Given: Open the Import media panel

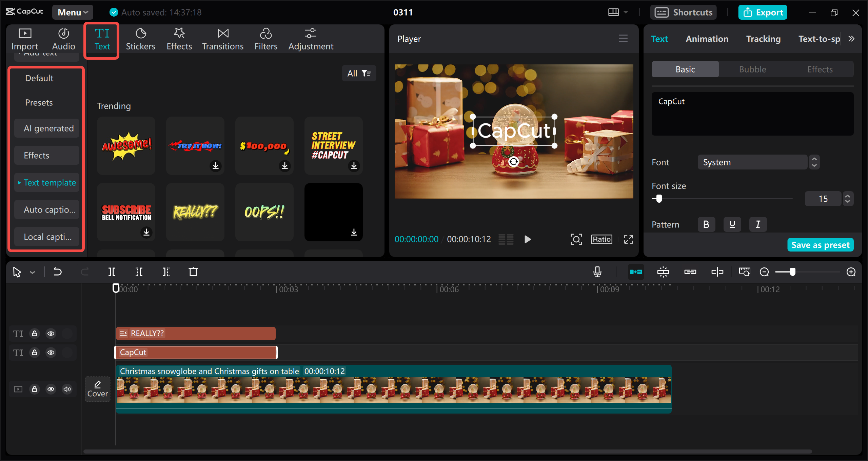Looking at the screenshot, I should click(x=25, y=40).
